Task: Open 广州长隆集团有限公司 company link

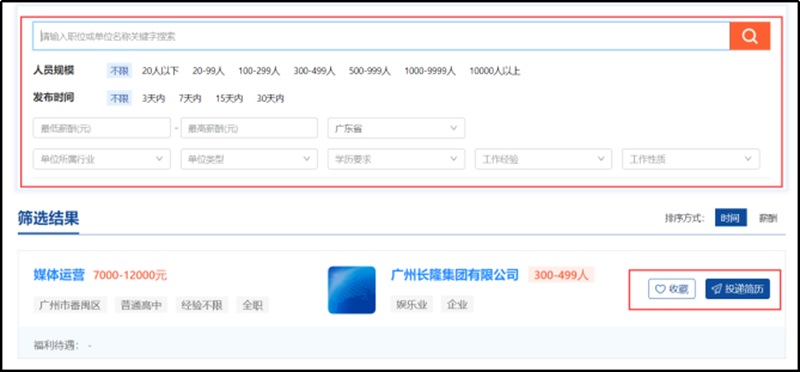Action: pos(455,275)
